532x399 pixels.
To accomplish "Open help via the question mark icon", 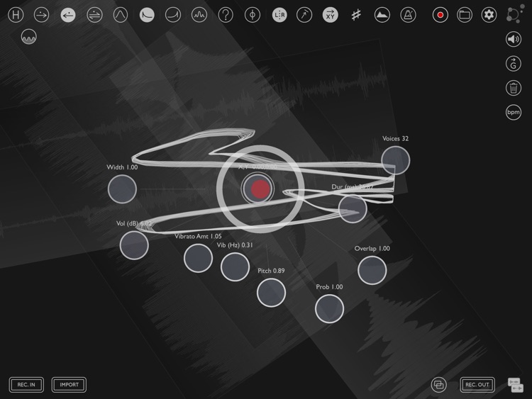I will (226, 15).
